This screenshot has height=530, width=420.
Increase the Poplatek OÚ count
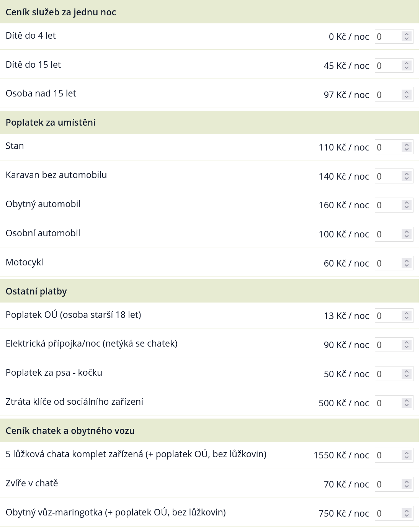407,314
